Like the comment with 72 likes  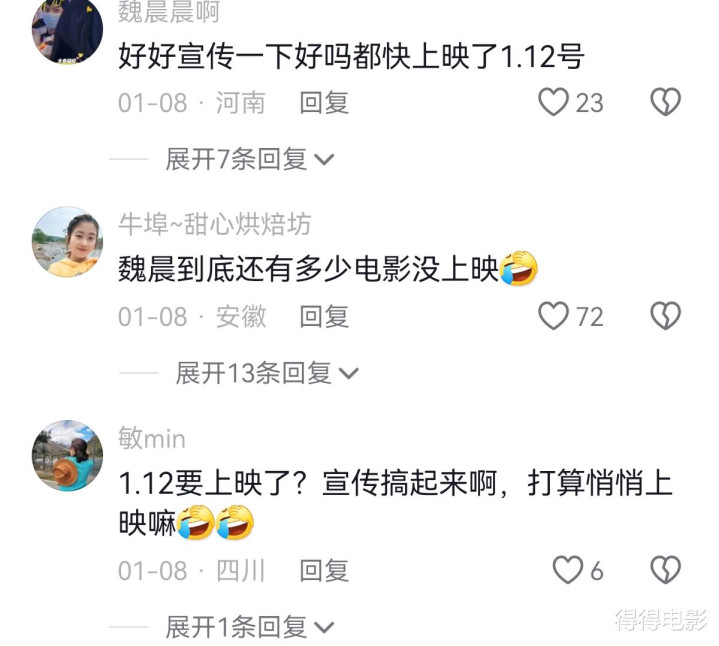coord(553,316)
